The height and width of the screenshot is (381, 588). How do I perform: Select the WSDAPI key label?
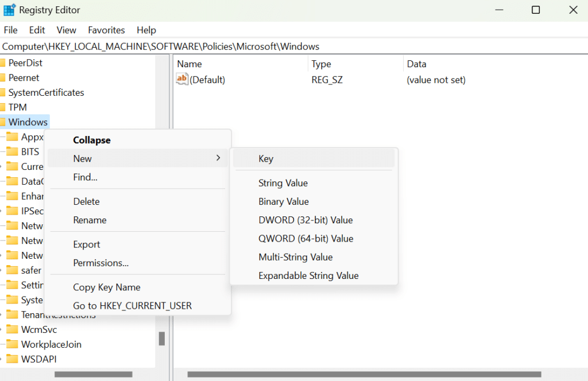(38, 359)
